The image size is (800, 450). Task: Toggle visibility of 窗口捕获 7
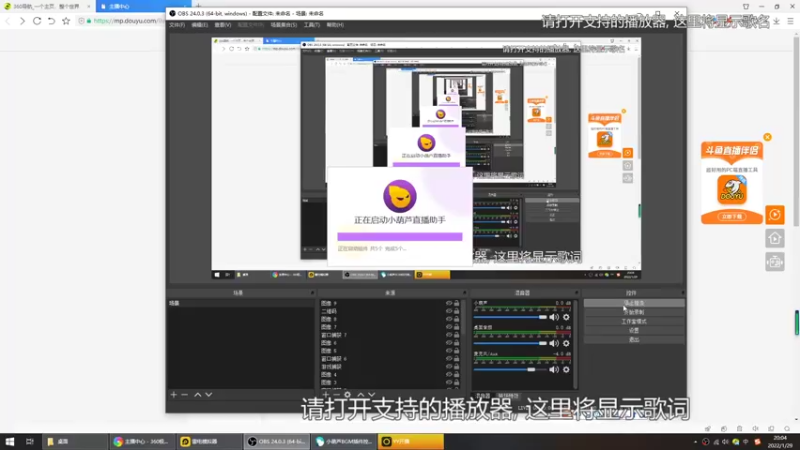449,335
